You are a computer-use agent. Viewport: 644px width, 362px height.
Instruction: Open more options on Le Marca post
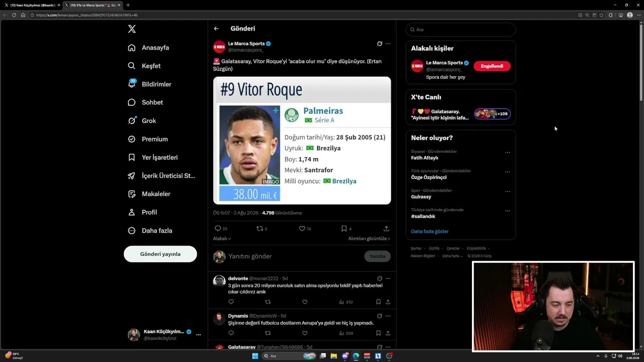[x=388, y=44]
